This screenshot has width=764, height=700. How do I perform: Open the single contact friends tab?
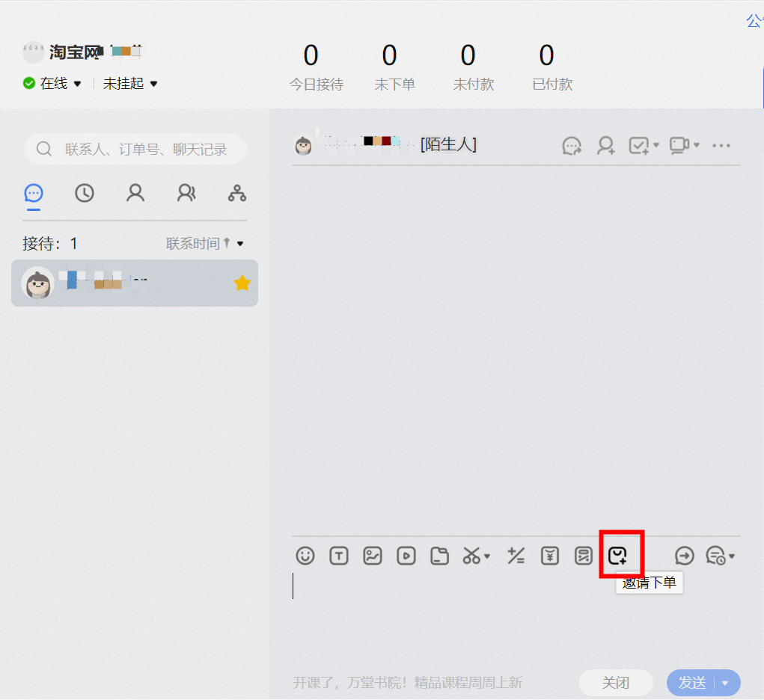pyautogui.click(x=135, y=194)
